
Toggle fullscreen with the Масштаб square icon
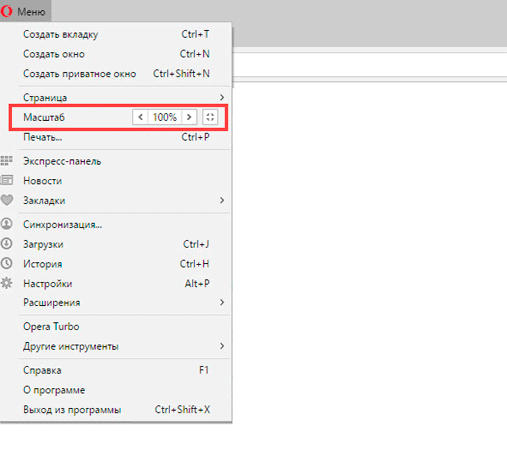click(210, 117)
